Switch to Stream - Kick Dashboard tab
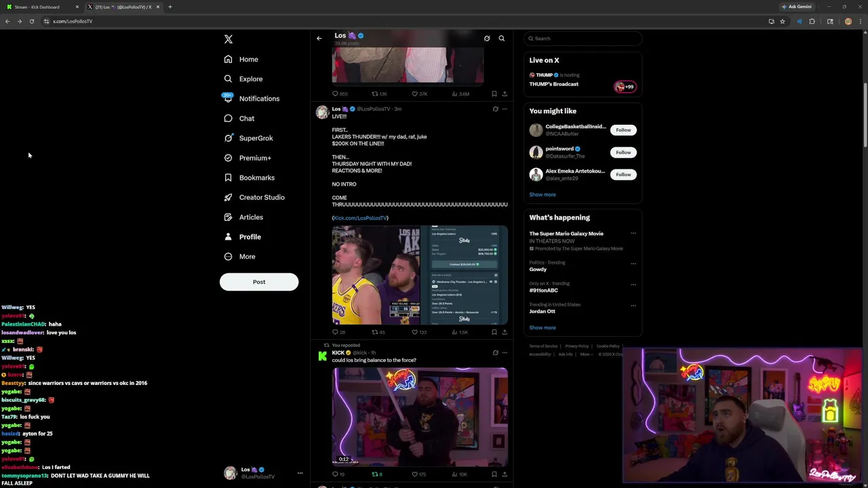868x488 pixels. click(42, 7)
